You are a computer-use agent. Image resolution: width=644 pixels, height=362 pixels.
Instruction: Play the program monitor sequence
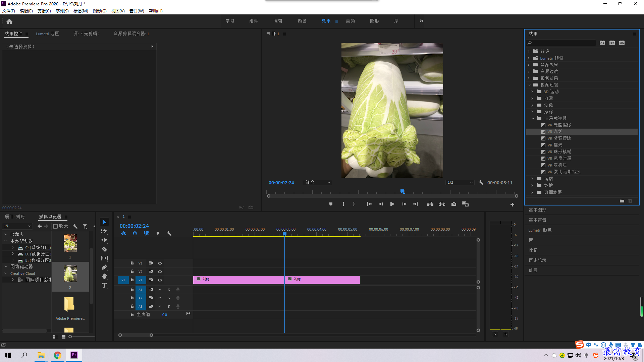[392, 204]
